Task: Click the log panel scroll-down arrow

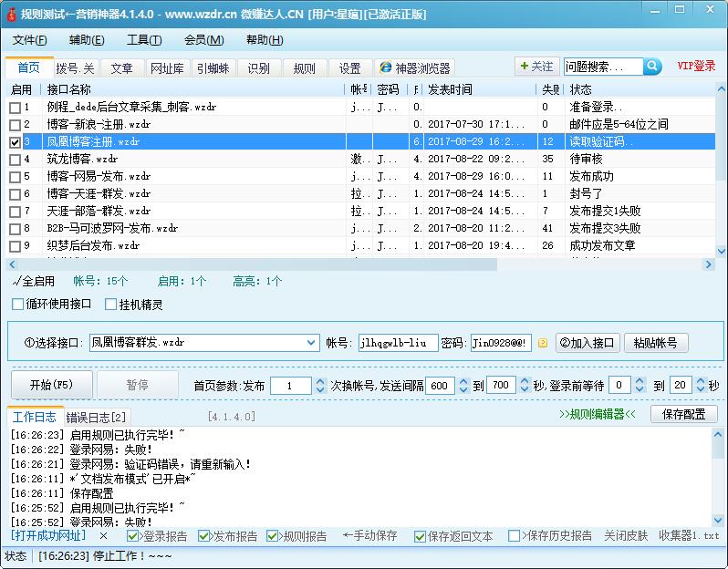Action: coord(718,521)
